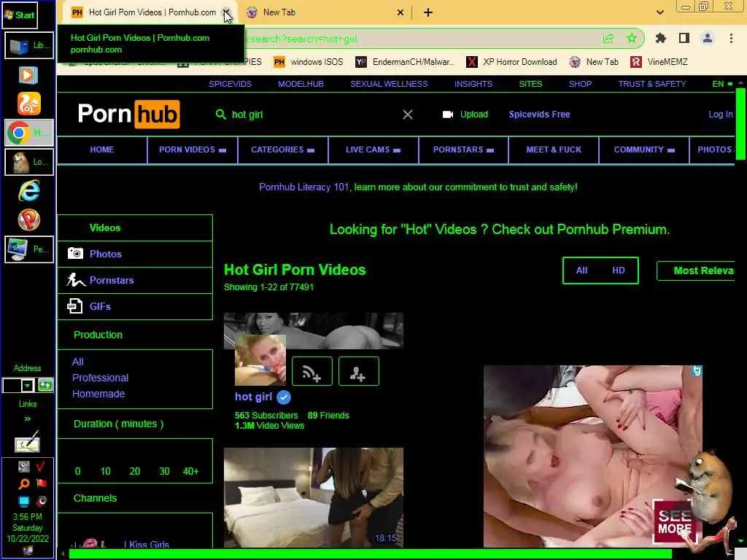This screenshot has width=747, height=560.
Task: Open the XP Horror Download bookmark
Action: (x=511, y=62)
